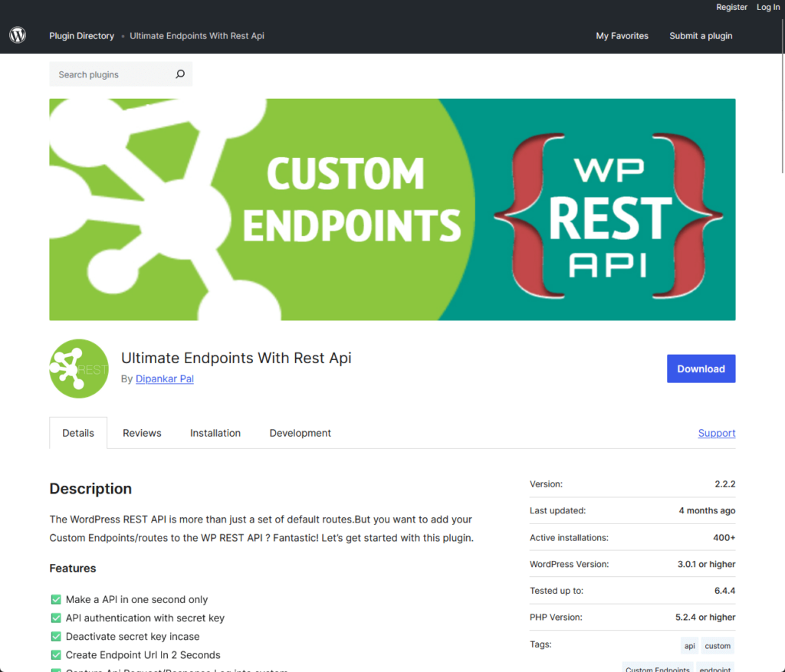Click the Description heading

pyautogui.click(x=90, y=488)
